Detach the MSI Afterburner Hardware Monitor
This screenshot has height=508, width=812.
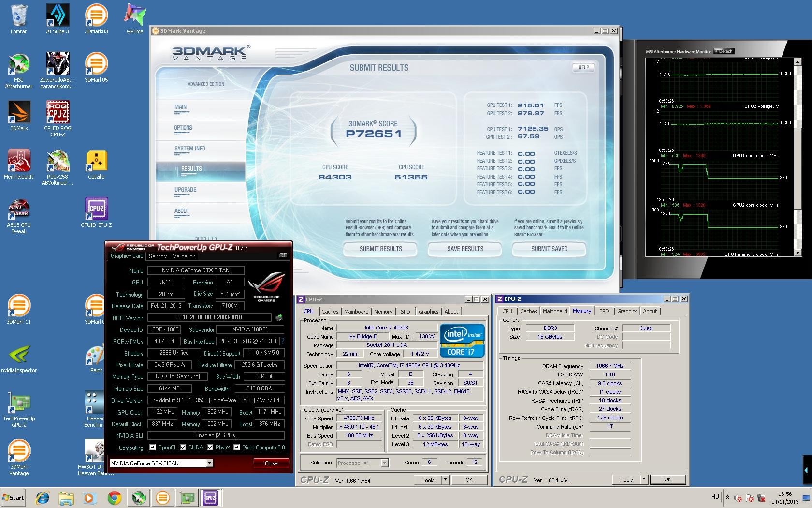click(724, 51)
